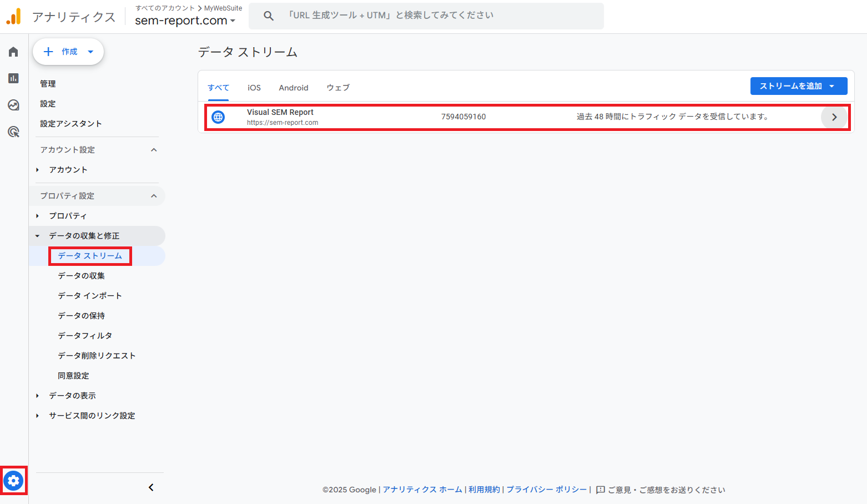Select データの保持 in the sidebar
Image resolution: width=867 pixels, height=504 pixels.
click(x=81, y=316)
